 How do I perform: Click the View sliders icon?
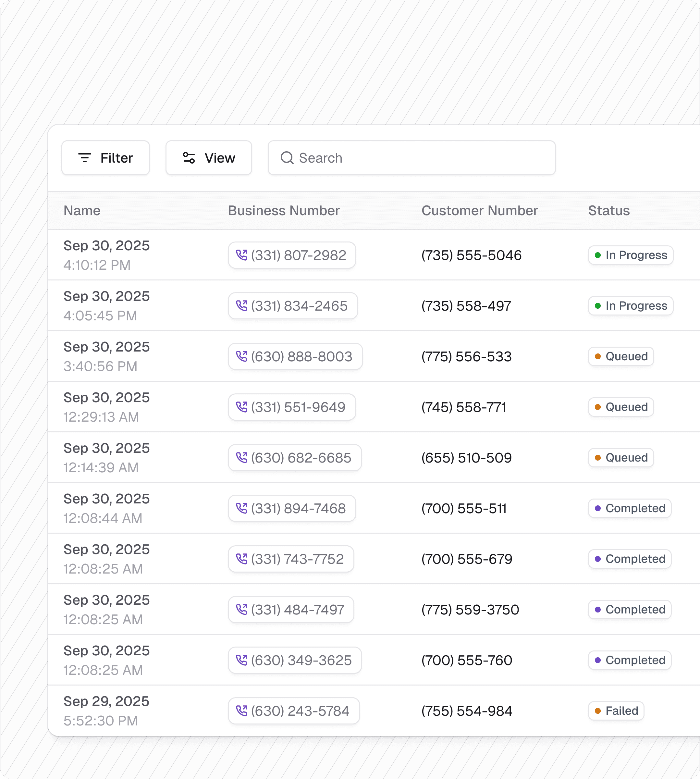[x=189, y=158]
